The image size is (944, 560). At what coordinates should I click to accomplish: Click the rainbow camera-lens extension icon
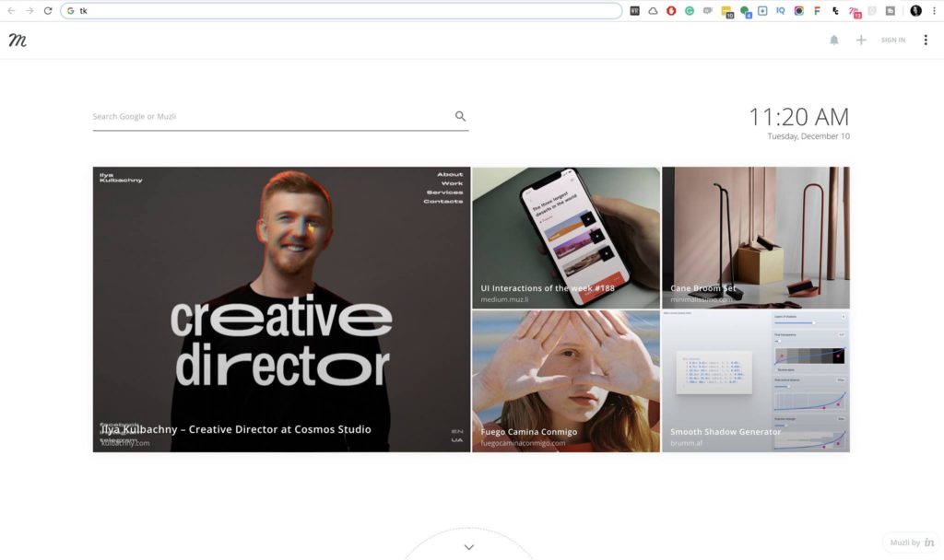(x=799, y=11)
